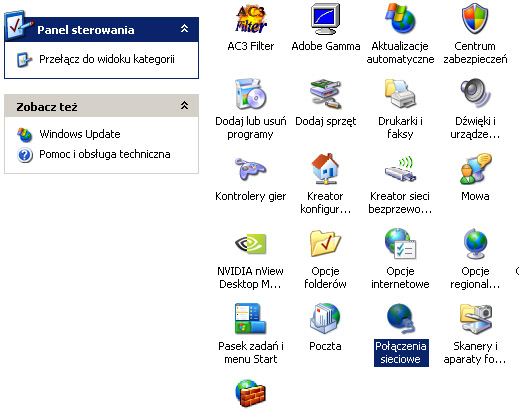
Task: Click Przełącz do widoku kategorii link
Action: [x=107, y=59]
